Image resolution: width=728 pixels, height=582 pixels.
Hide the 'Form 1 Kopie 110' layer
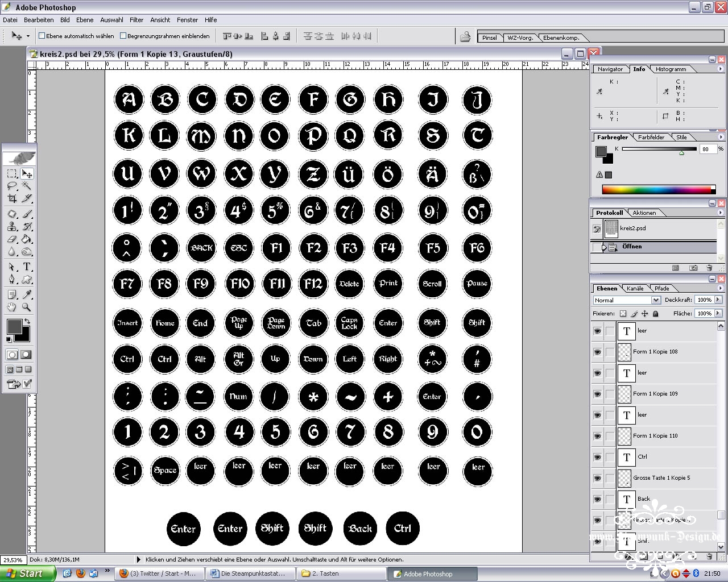pyautogui.click(x=597, y=436)
